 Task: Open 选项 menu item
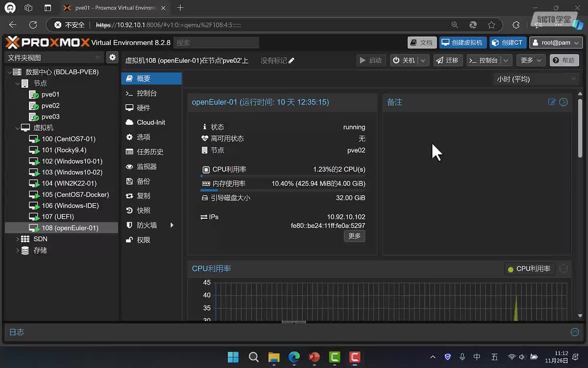(x=151, y=137)
